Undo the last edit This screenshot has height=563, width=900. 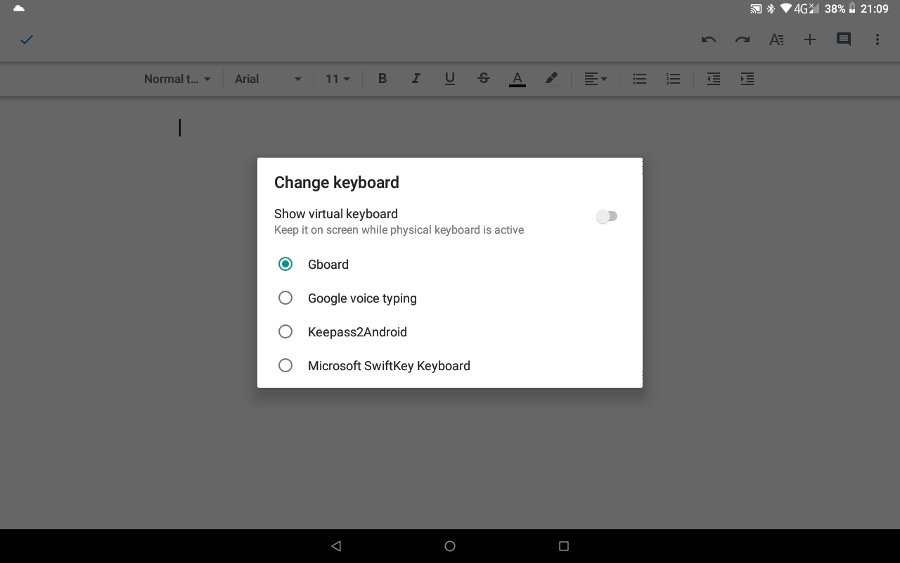[x=708, y=40]
